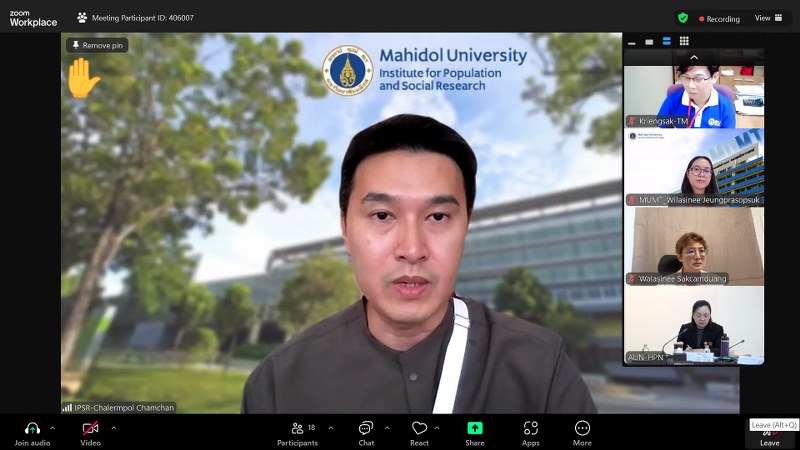The height and width of the screenshot is (450, 800).
Task: Click Meeting Participant ID: 406007 text
Action: coord(143,18)
